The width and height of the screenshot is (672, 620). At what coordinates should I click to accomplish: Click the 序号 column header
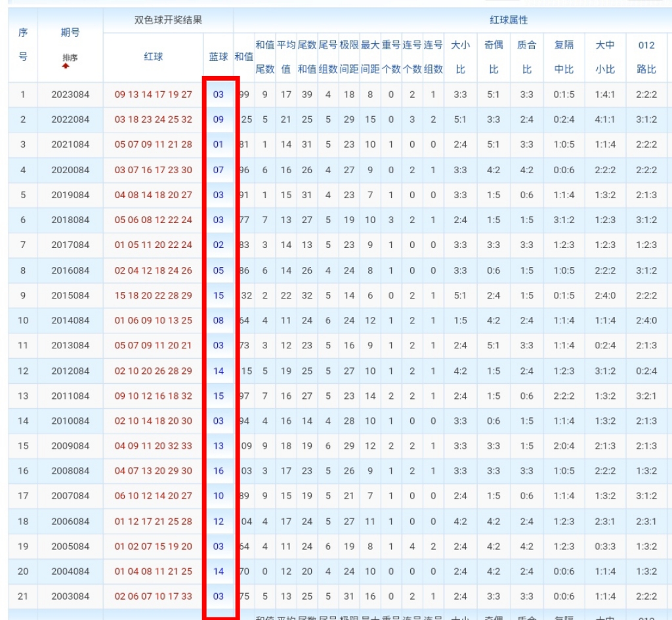tap(23, 44)
